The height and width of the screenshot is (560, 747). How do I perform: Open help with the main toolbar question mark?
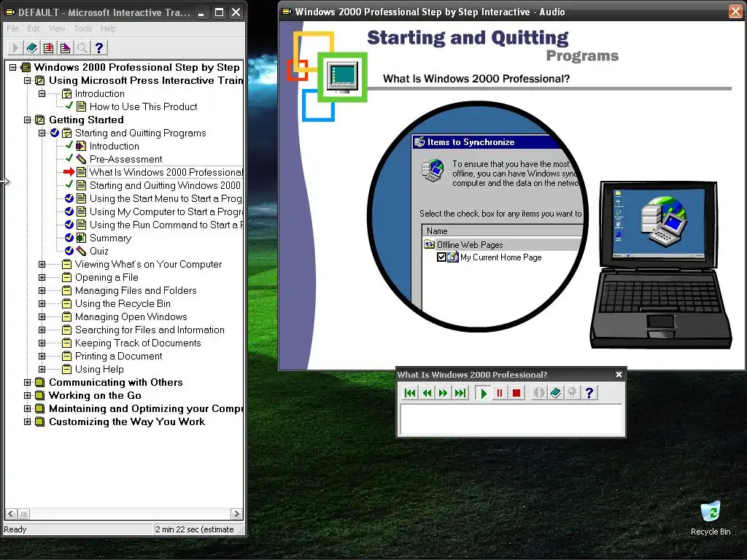click(99, 47)
